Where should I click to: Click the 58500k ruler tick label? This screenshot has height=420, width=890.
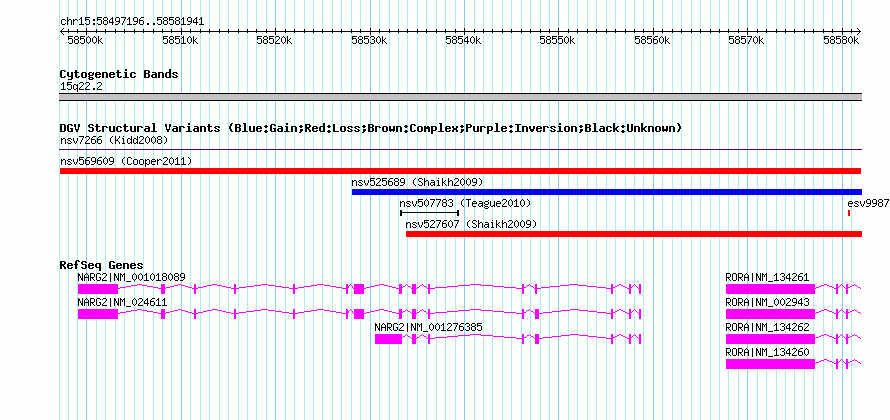(x=86, y=40)
